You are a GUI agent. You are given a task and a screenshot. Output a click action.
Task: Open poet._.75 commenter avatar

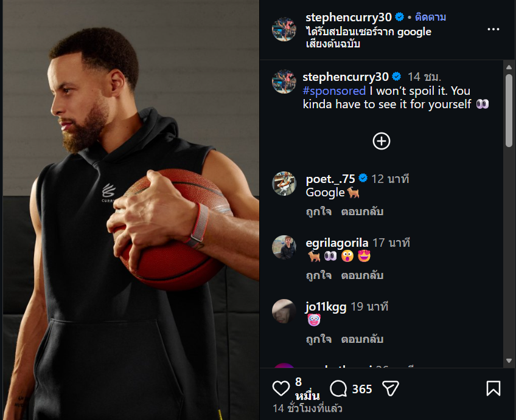tap(284, 184)
